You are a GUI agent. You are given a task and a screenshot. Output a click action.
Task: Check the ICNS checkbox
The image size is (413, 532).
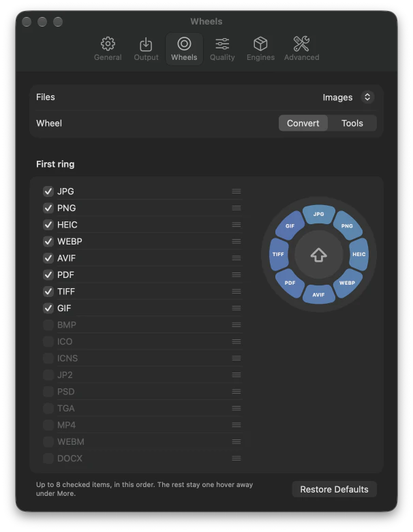pos(48,358)
